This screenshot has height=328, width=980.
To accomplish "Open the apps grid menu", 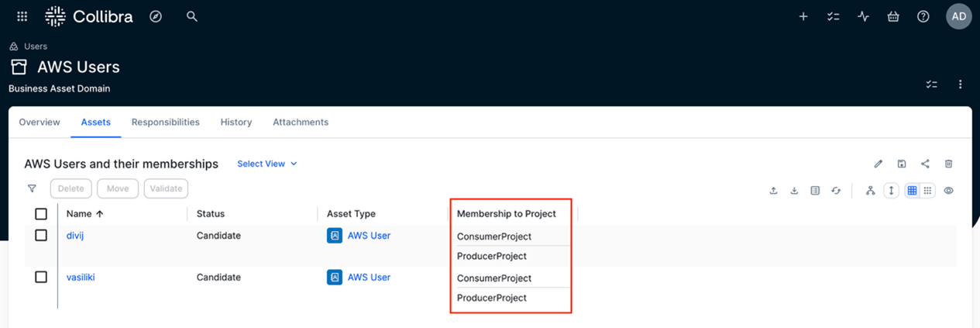I will [22, 16].
